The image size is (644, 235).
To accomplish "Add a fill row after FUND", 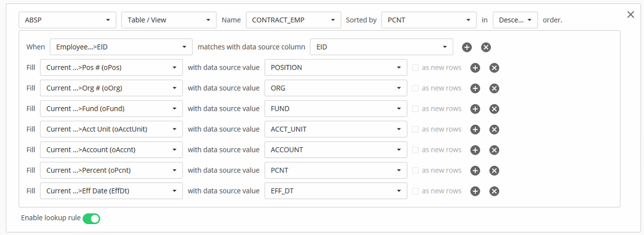I will point(475,109).
